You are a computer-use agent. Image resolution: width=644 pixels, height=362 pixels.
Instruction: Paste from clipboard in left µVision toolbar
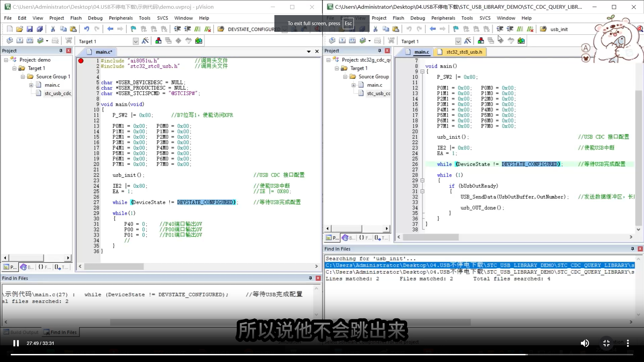coord(73,29)
